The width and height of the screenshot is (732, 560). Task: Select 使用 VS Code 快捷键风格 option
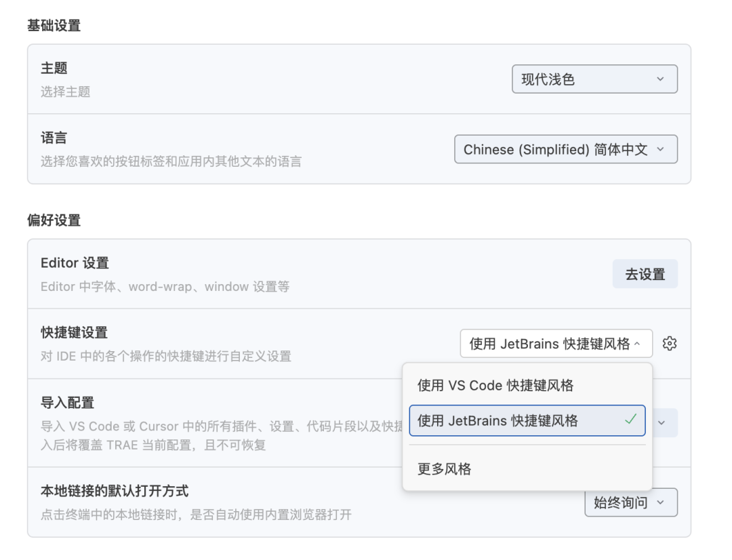click(x=495, y=386)
